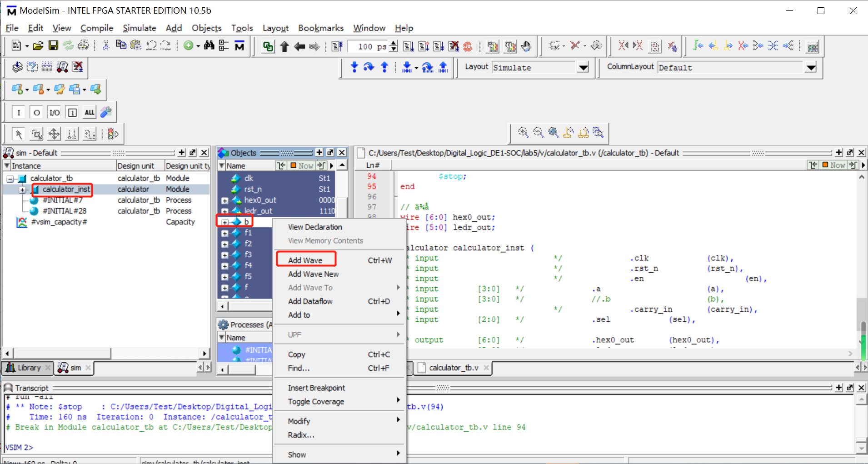Click the Restart simulation icon

(x=337, y=46)
